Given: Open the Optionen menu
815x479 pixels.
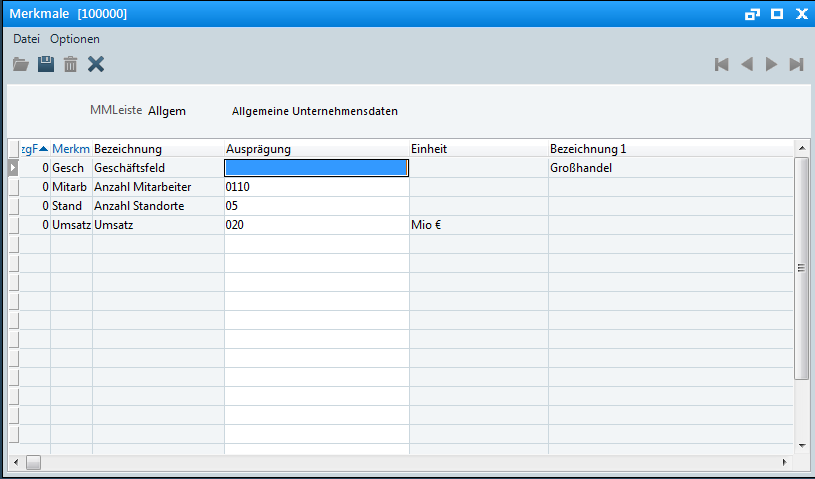Looking at the screenshot, I should [75, 39].
